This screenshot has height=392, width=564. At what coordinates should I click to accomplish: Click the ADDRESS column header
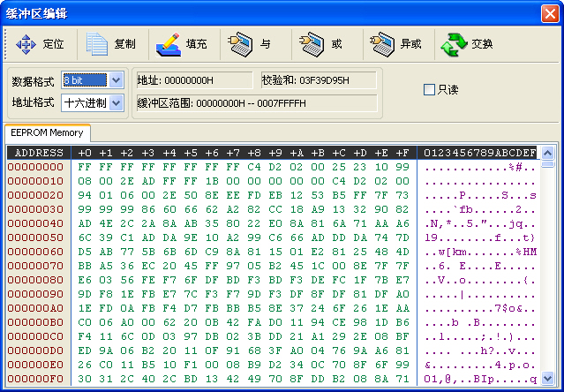coord(40,153)
